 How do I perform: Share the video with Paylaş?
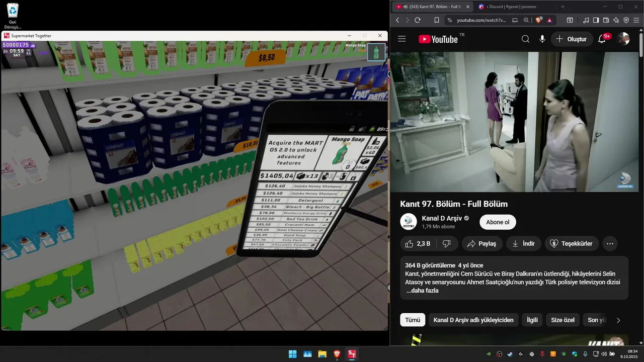pyautogui.click(x=482, y=243)
